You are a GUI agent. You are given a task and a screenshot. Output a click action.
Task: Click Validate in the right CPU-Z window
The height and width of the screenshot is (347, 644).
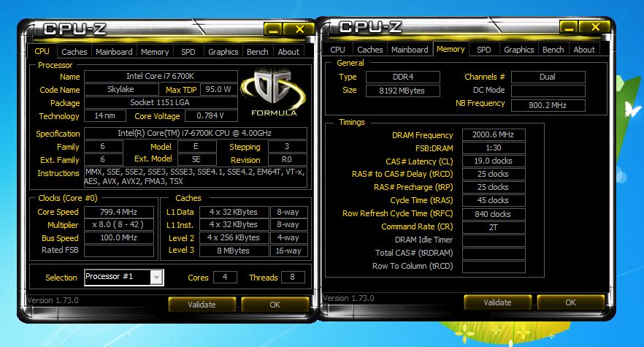point(497,302)
